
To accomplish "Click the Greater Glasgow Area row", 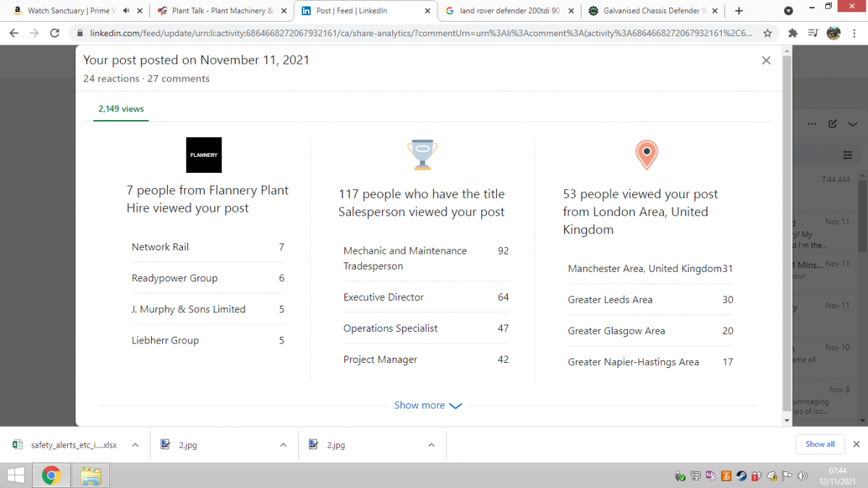I will point(650,330).
